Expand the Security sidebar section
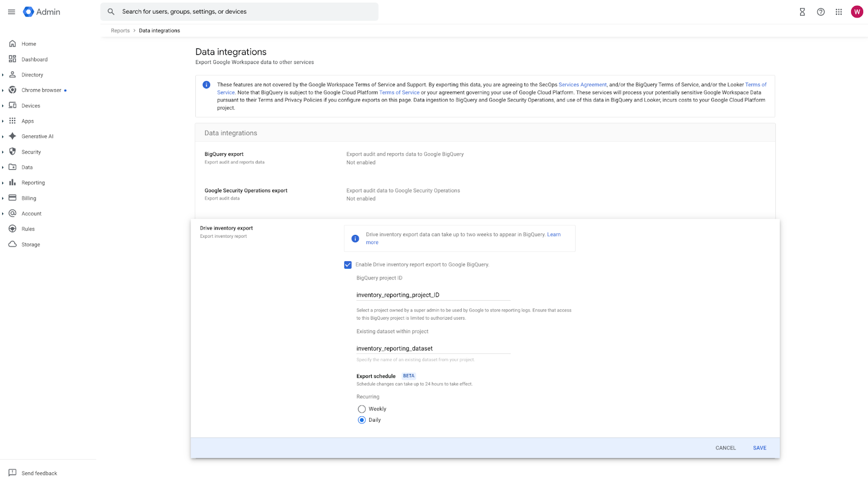 click(3, 152)
